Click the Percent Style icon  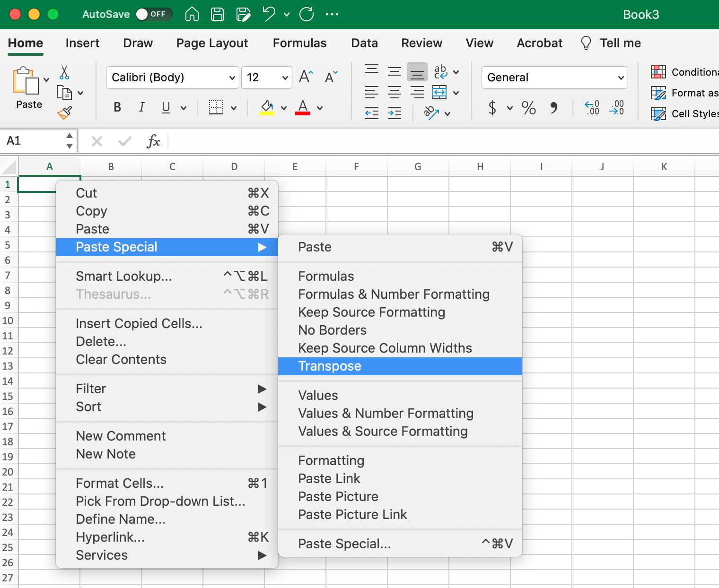(528, 108)
